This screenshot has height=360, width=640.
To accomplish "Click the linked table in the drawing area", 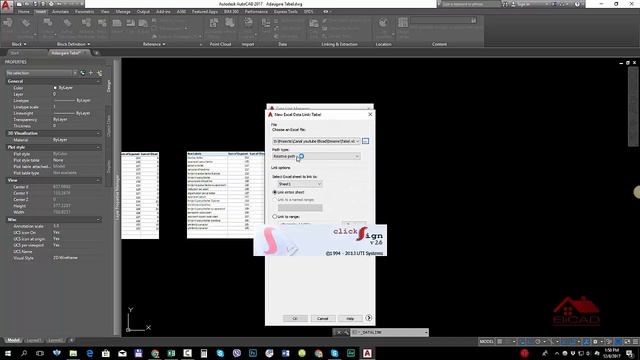I will point(225,195).
